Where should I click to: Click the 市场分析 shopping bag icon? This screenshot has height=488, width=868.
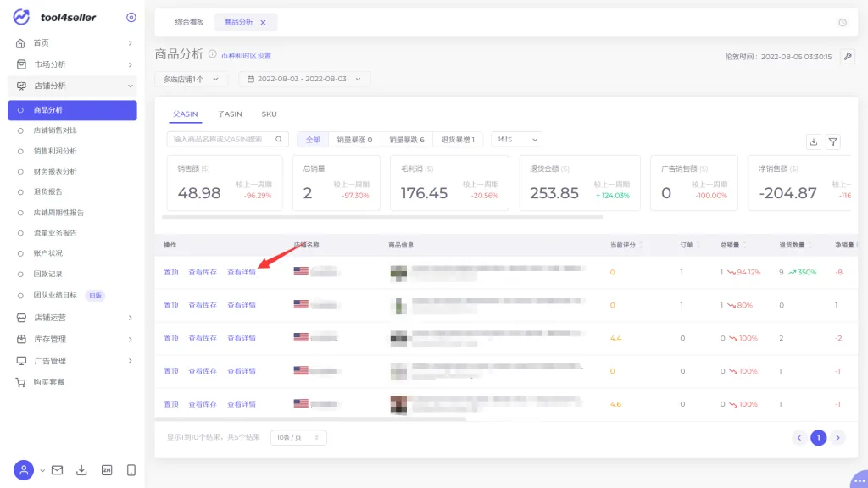pyautogui.click(x=21, y=64)
